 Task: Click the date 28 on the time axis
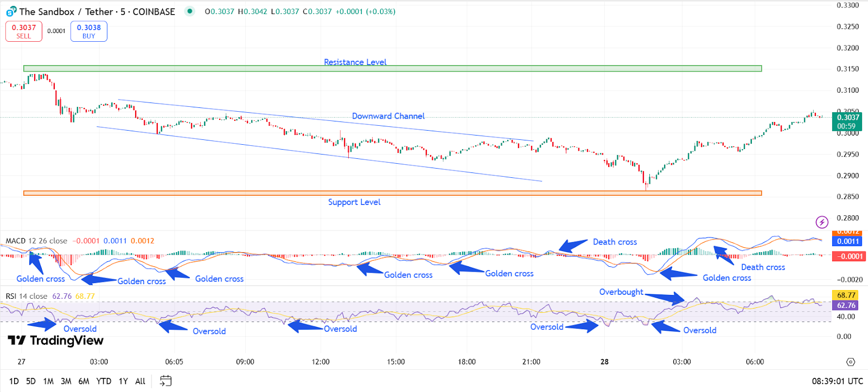(604, 362)
